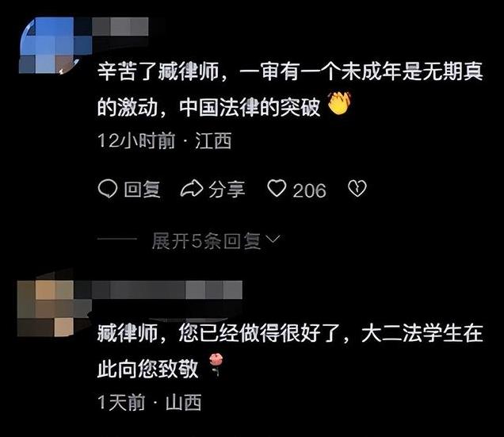Click the 分享 text label
Viewport: 504px width, 437px height.
(x=227, y=190)
